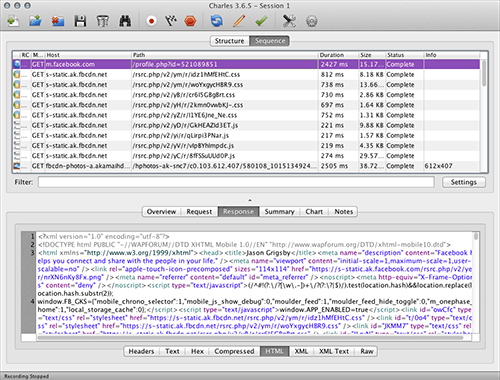
Task: Switch to the Structure view tab
Action: (x=230, y=41)
